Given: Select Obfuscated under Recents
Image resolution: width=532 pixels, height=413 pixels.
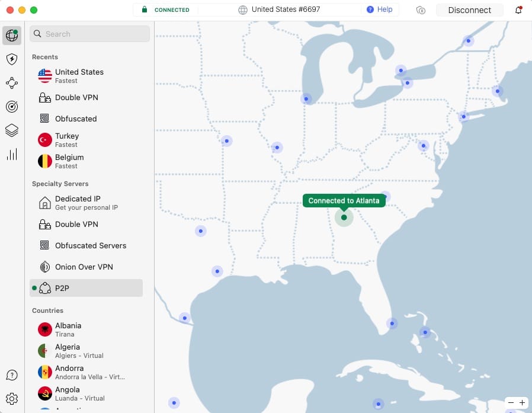Looking at the screenshot, I should [86, 119].
